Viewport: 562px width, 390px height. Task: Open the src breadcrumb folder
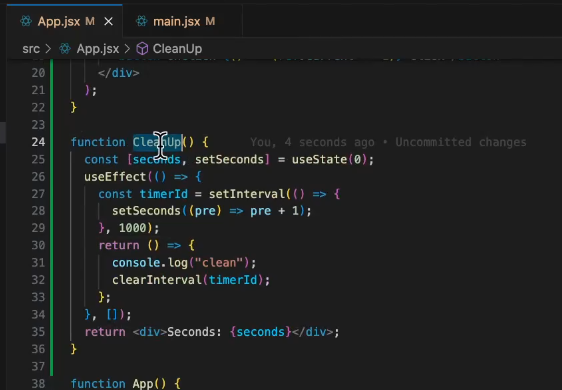point(31,49)
